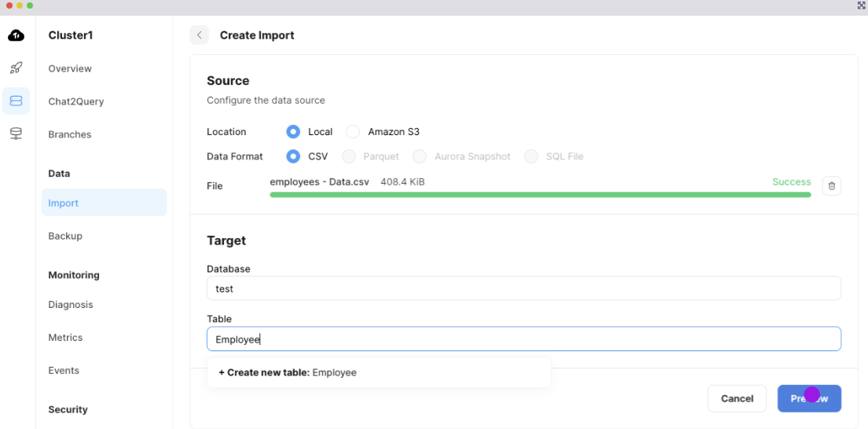Go to the Branches page
This screenshot has height=429, width=868.
[70, 134]
